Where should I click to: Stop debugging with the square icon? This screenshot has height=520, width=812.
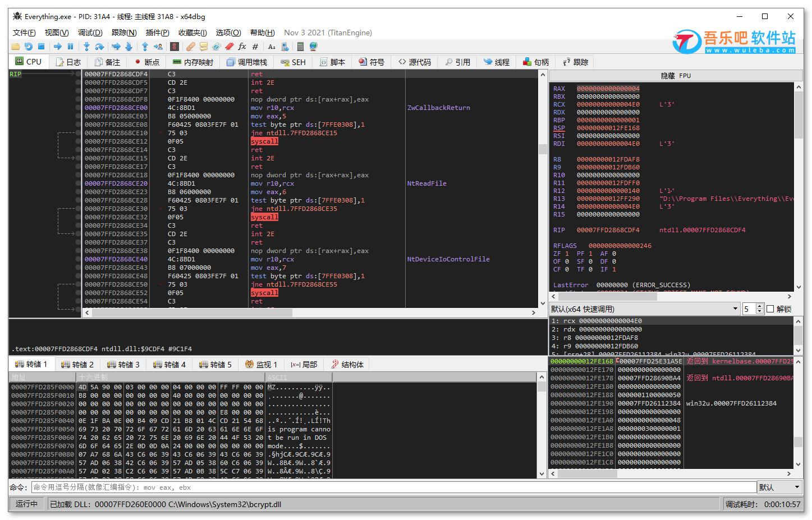coord(41,47)
